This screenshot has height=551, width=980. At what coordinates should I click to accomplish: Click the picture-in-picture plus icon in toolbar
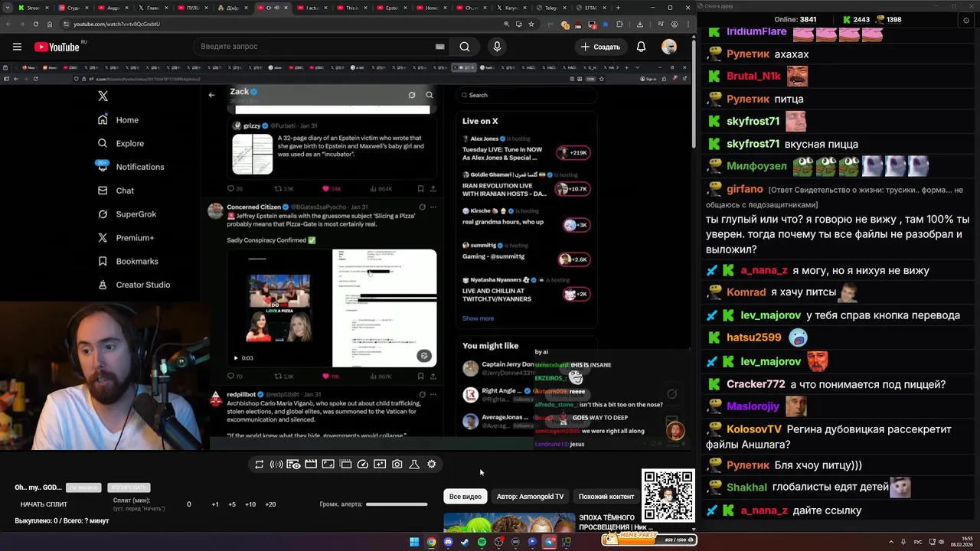[x=380, y=464]
